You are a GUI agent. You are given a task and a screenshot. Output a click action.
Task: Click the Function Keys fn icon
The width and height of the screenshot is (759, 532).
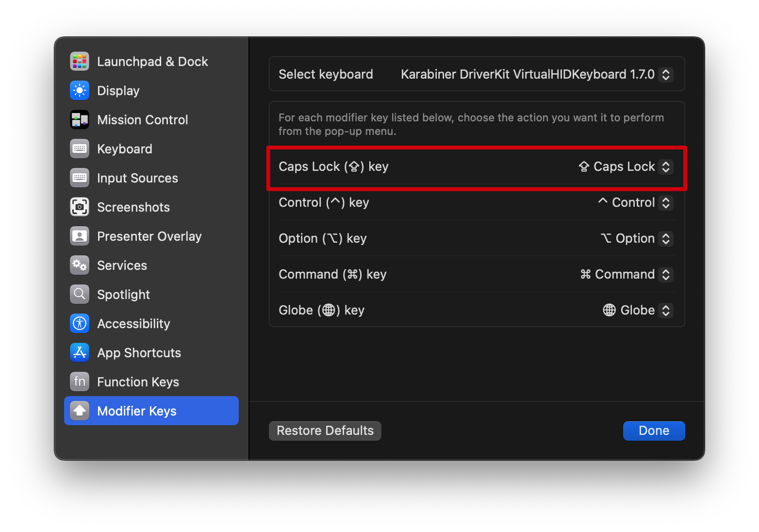pos(80,382)
